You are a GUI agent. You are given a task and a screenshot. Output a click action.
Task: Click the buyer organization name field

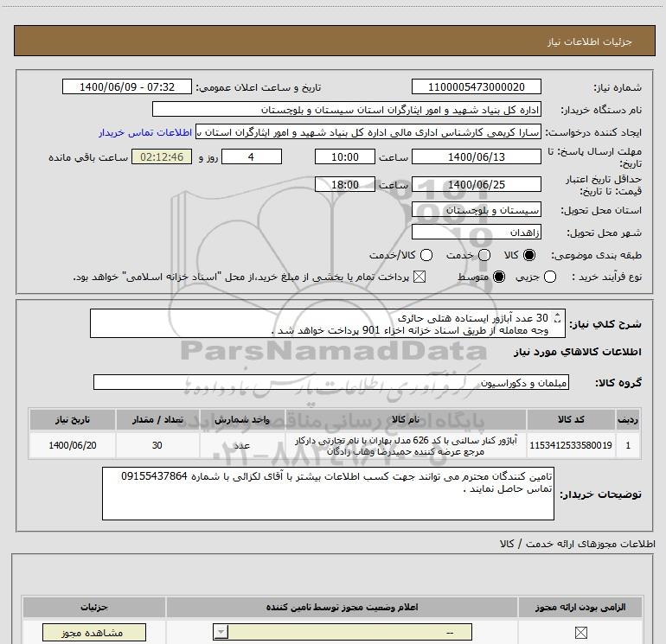[347, 110]
